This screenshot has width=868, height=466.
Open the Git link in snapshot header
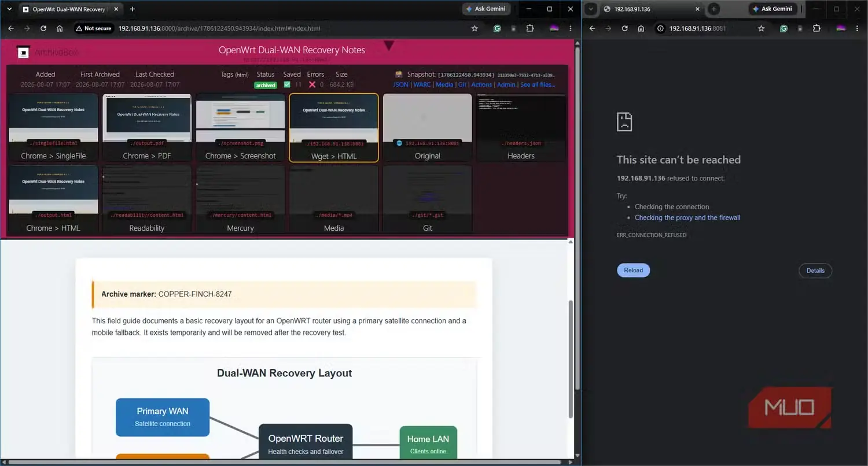(x=462, y=84)
